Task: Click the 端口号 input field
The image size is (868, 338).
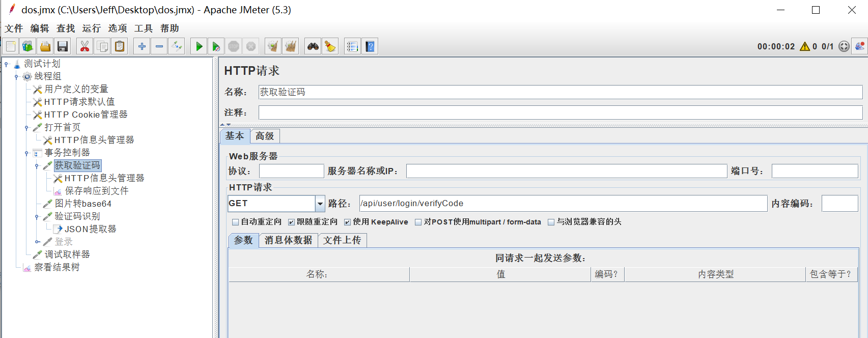Action: (815, 171)
